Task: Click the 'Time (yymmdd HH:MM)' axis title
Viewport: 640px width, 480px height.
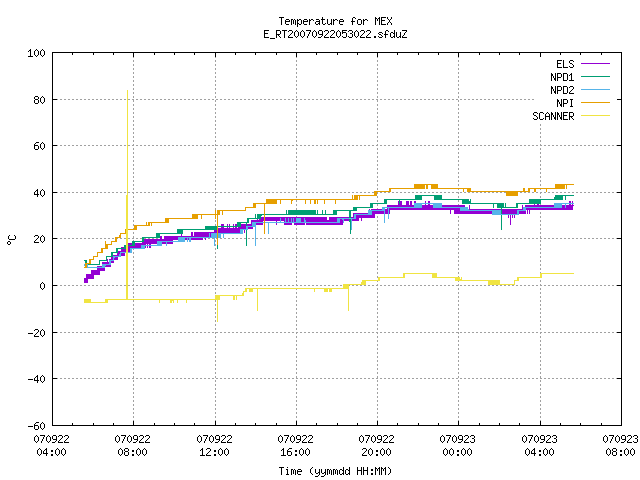Action: [335, 471]
